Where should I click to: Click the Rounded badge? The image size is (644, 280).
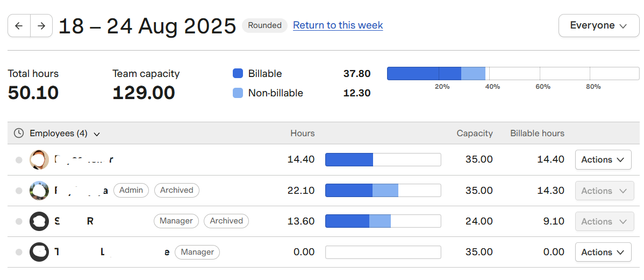point(264,25)
